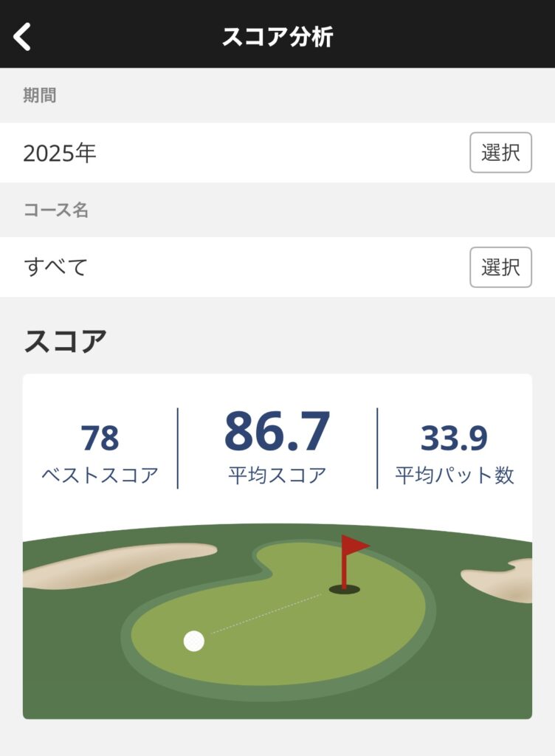Image resolution: width=555 pixels, height=756 pixels.
Task: Open the 期間 selection with its 選択 button
Action: click(500, 153)
